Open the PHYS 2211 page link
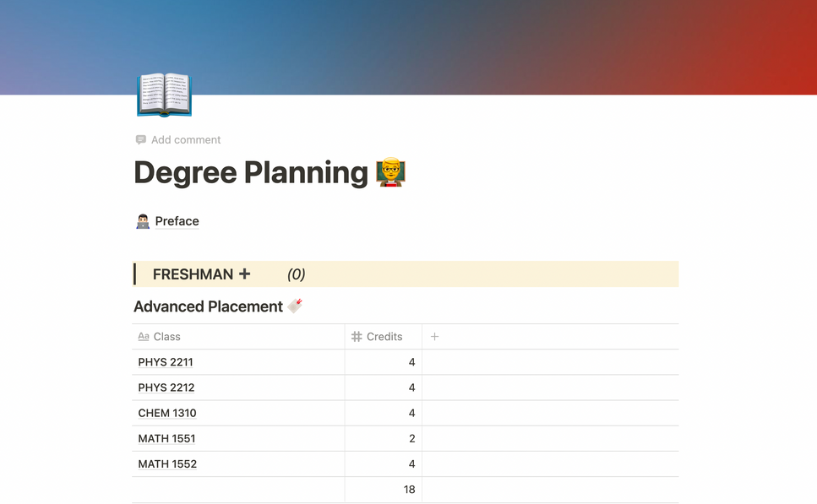The width and height of the screenshot is (817, 504). pos(165,361)
